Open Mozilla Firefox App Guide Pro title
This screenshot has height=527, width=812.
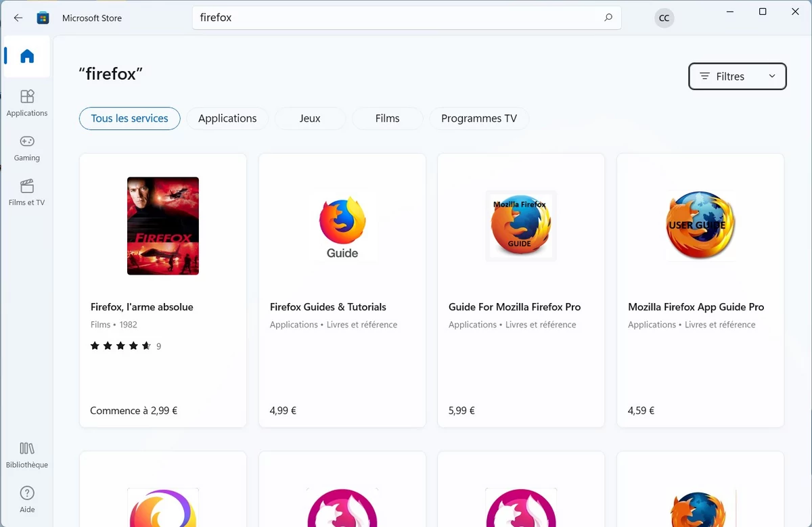pos(696,307)
